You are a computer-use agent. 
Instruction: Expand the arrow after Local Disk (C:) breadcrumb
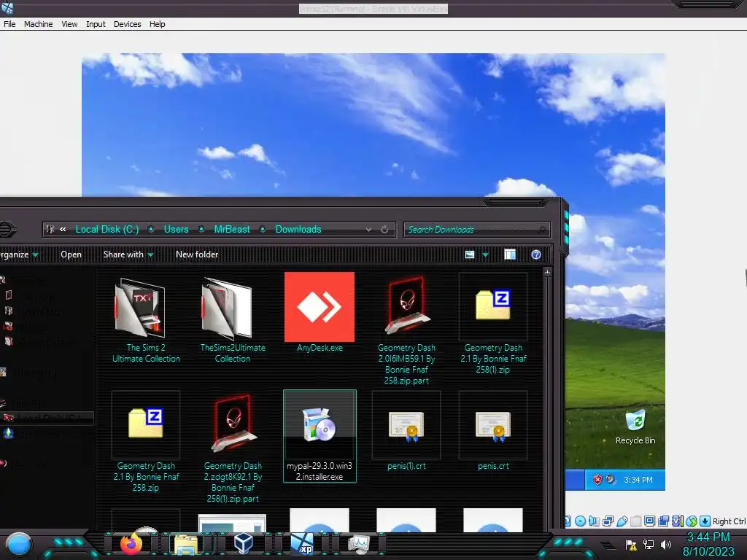(x=151, y=230)
